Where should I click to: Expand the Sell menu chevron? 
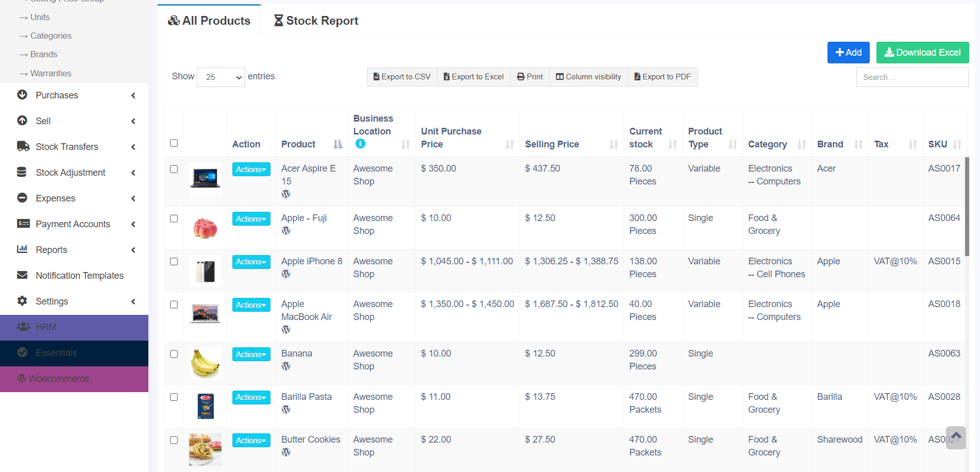click(x=133, y=121)
